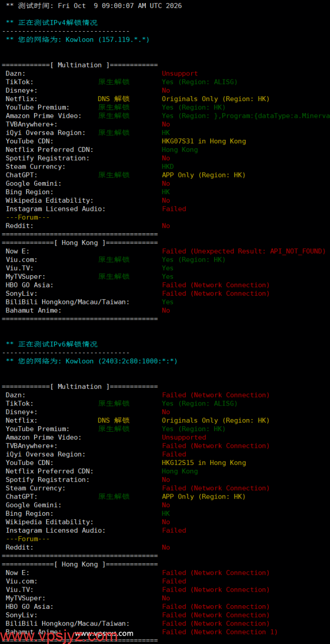Click the CDN value 'HKG07S31 in Hong Kong'
This screenshot has width=330, height=644.
204,141
